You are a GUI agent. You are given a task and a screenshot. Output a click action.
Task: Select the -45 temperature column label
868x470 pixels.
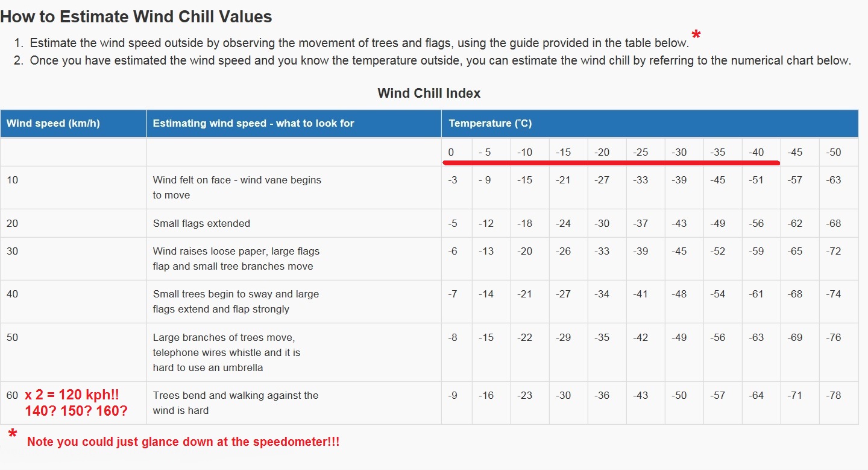795,152
